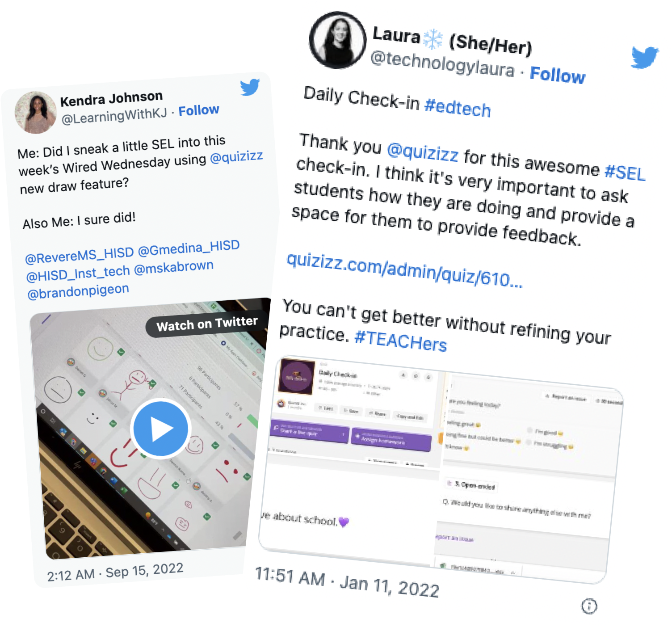The width and height of the screenshot is (672, 627).
Task: Open the quizizz.com/admin/quiz link
Action: 404,269
